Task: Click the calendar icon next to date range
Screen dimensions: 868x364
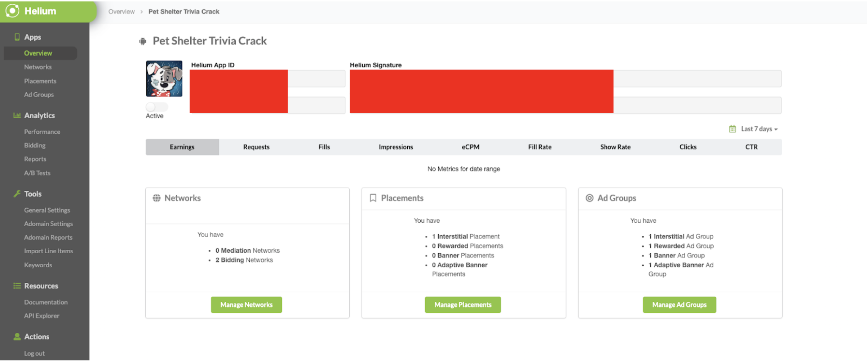Action: (732, 129)
